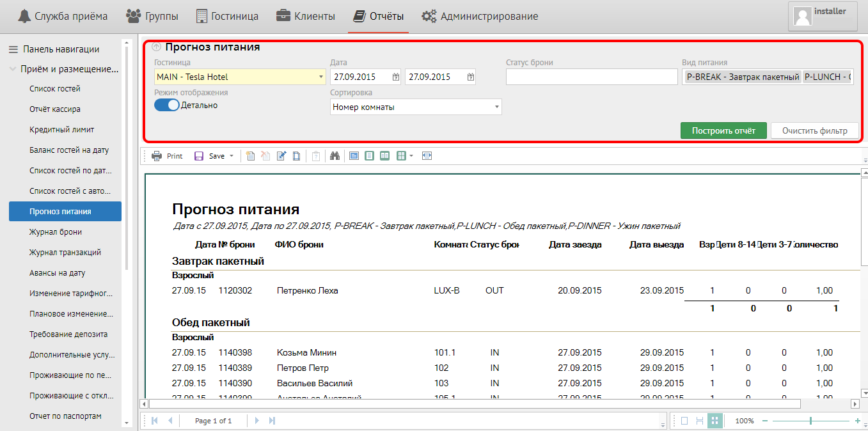Click the edit page icon with pencil
868x431 pixels.
[x=281, y=156]
